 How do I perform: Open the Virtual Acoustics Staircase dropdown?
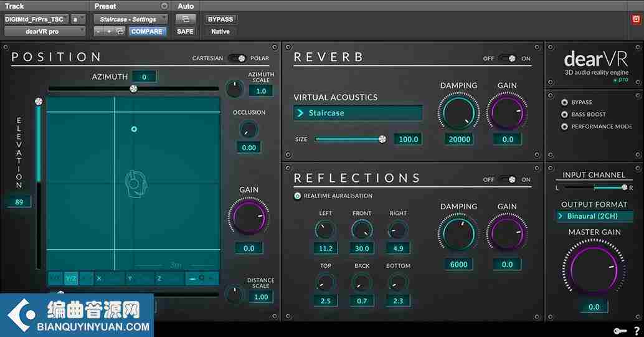click(358, 113)
